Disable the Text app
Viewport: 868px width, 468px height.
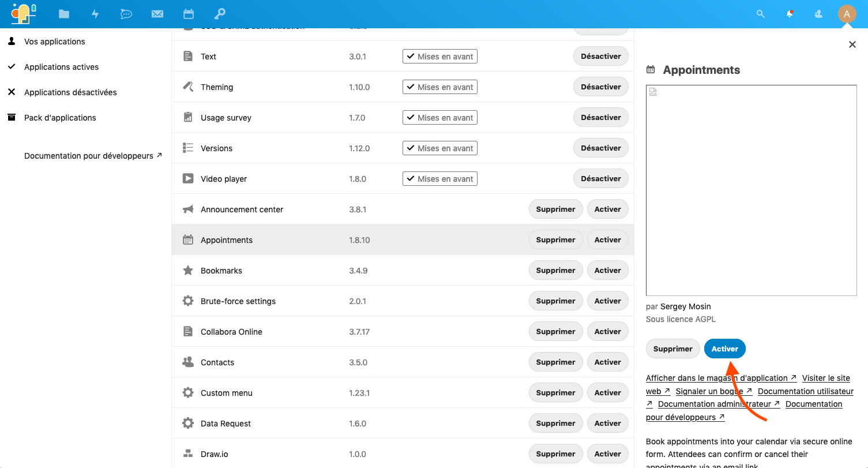[601, 56]
